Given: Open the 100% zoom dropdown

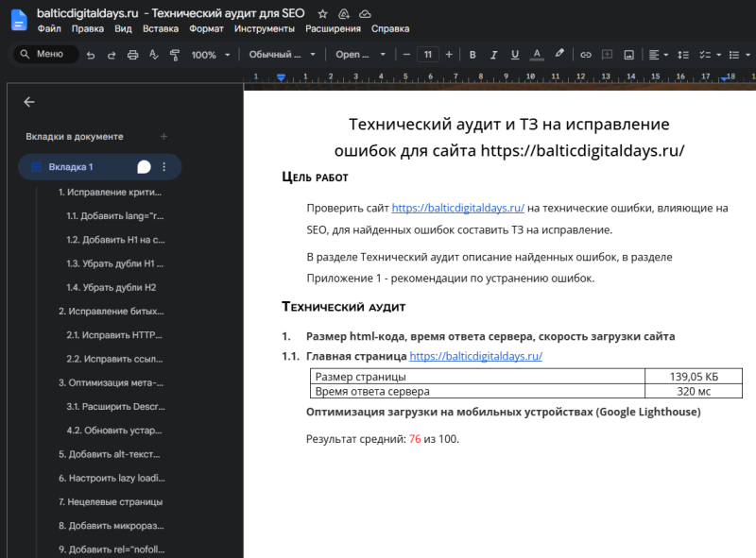Looking at the screenshot, I should (x=211, y=55).
